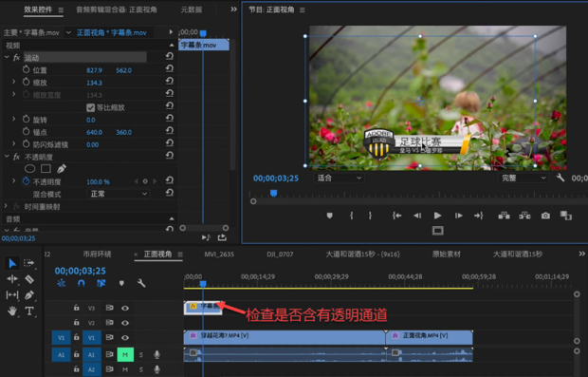Click the Safe Margins button
Viewport: 588px width, 377px height.
tap(437, 231)
